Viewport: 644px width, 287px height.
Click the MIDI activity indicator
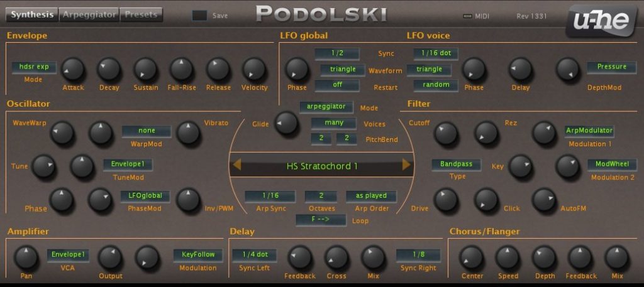tap(467, 16)
